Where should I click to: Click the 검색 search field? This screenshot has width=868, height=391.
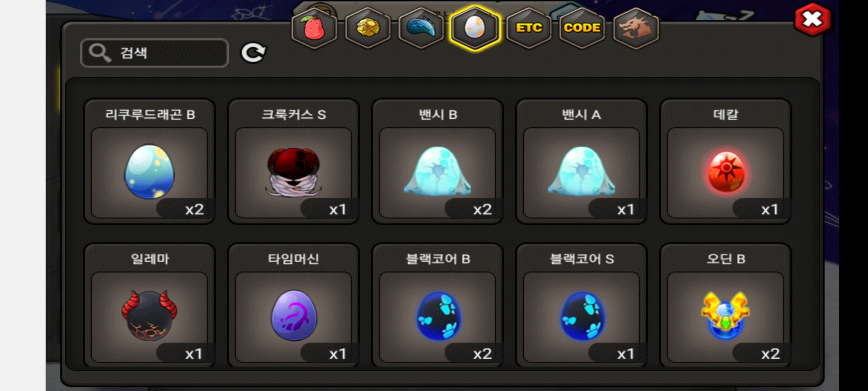tap(155, 53)
